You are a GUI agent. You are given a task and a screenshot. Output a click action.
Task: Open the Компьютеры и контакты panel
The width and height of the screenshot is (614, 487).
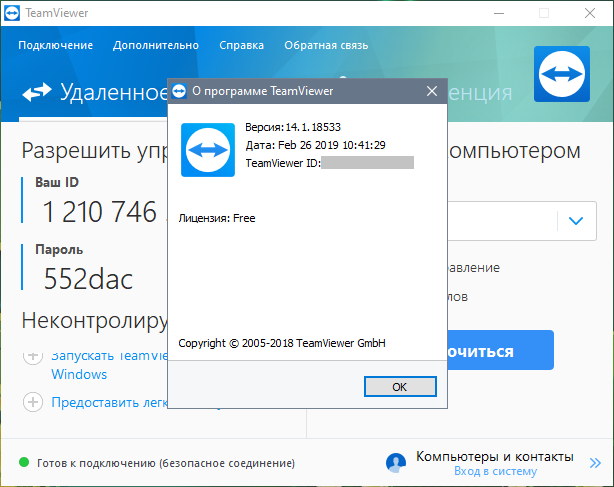(x=495, y=456)
